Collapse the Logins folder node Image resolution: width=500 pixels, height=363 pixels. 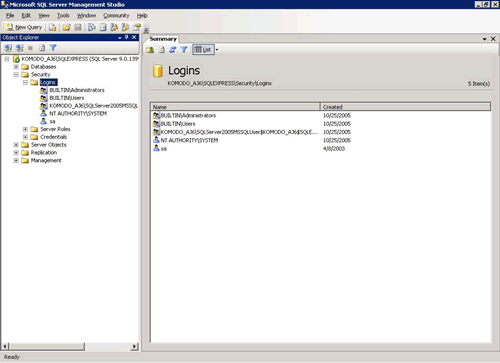point(25,82)
